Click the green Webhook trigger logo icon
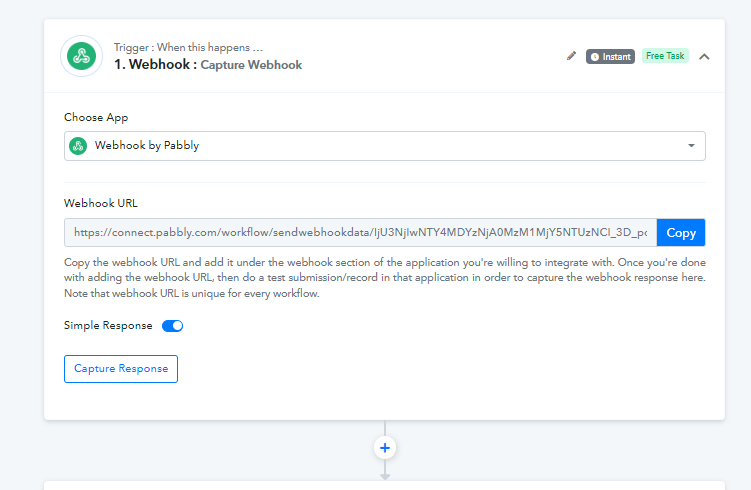 81,56
